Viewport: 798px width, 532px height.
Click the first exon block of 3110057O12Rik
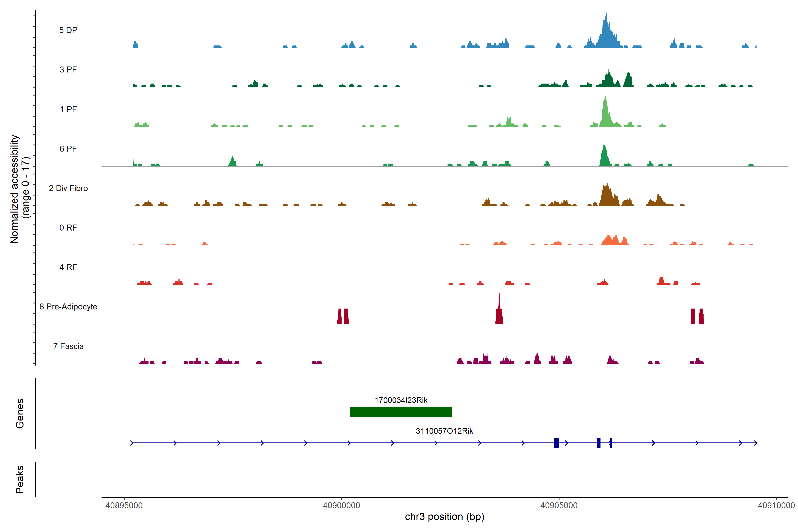click(556, 443)
